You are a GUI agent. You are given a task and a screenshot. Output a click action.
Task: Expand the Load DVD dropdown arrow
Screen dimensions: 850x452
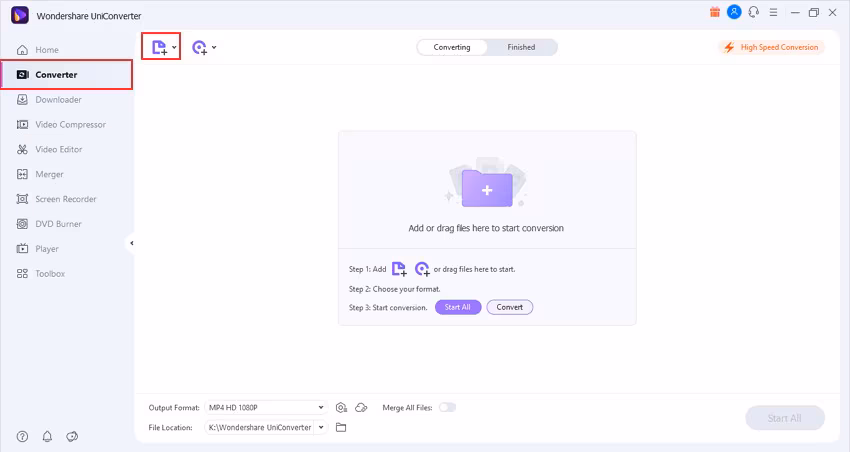214,48
